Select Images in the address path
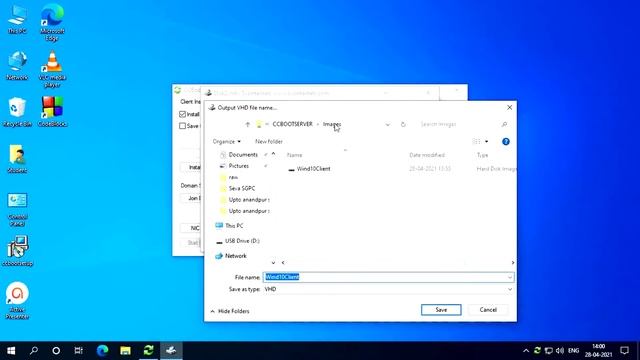The height and width of the screenshot is (360, 640). point(332,124)
